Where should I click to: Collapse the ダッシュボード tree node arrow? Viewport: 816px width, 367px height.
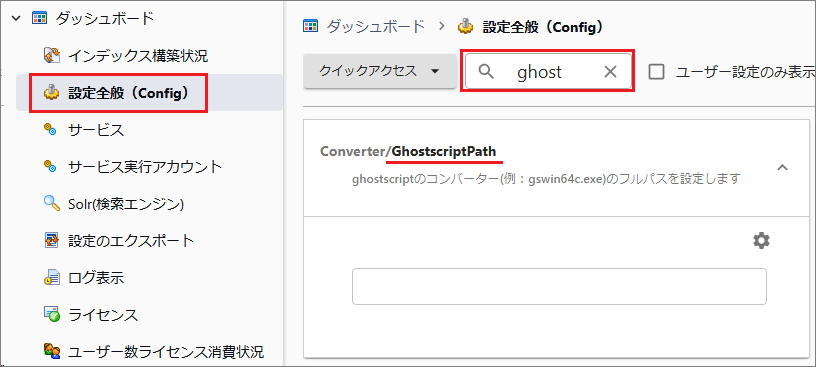[x=16, y=18]
